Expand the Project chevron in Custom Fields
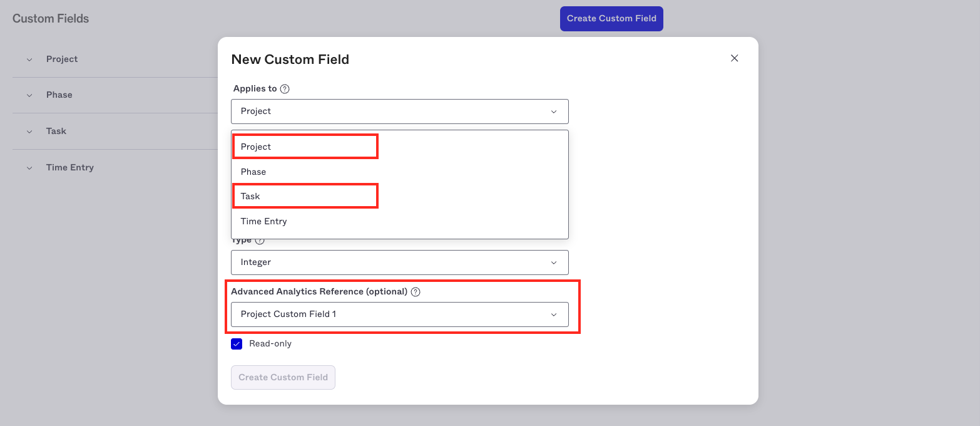Viewport: 980px width, 426px height. pos(29,60)
